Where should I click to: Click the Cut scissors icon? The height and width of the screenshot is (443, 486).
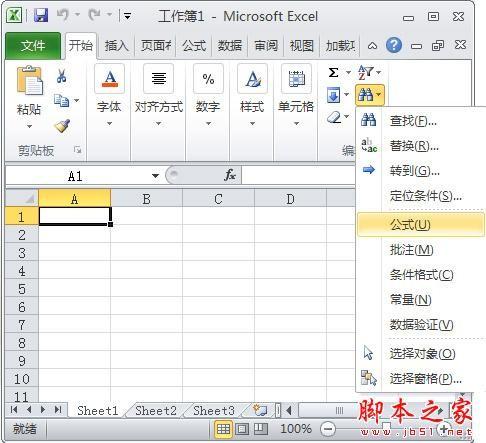61,76
